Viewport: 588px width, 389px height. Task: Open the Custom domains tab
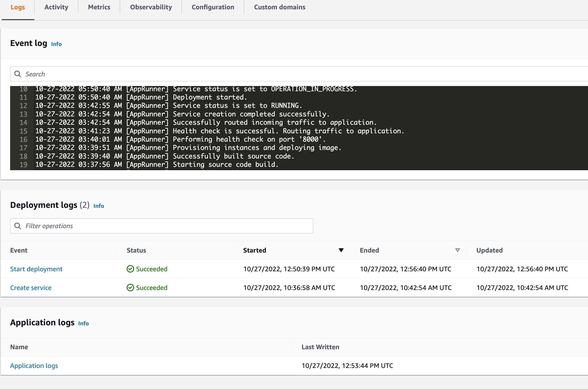coord(279,7)
